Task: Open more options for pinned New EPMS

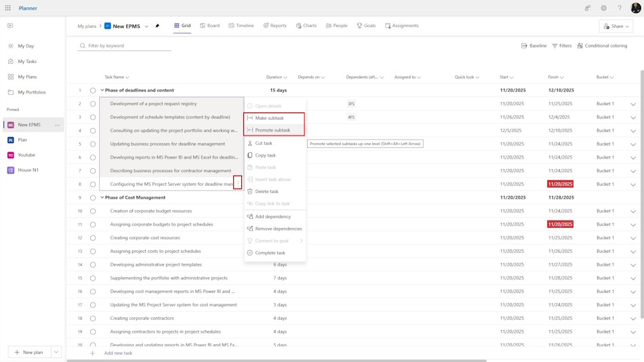Action: pyautogui.click(x=57, y=125)
